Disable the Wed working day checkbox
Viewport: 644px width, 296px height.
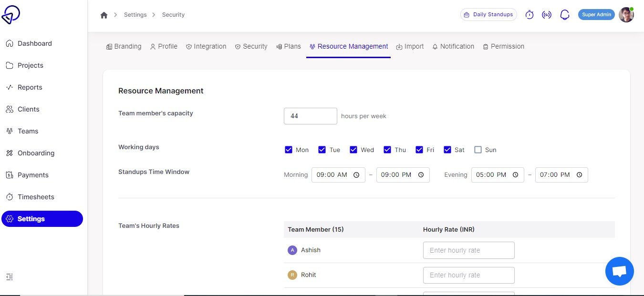353,149
